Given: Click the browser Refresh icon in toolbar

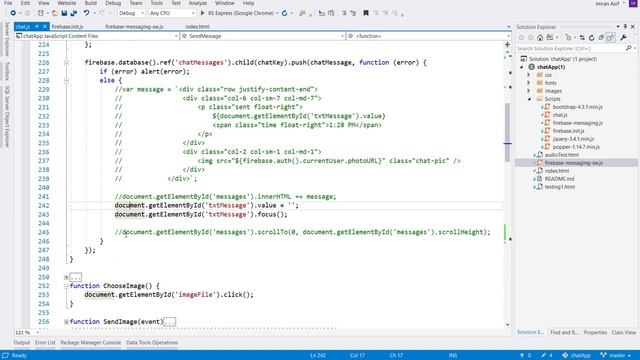Looking at the screenshot, I should click(284, 13).
